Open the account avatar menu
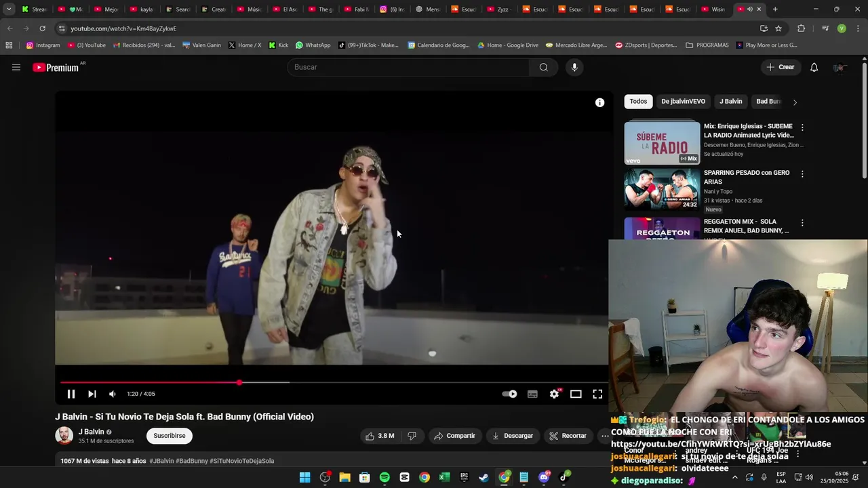The width and height of the screenshot is (868, 488). tap(840, 67)
